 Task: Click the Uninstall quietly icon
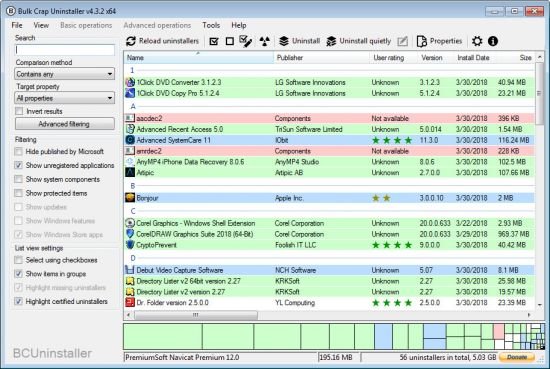(x=331, y=41)
